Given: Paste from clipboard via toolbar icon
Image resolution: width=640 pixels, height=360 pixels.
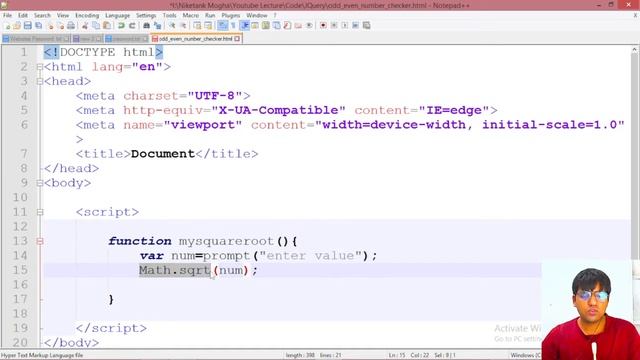Looking at the screenshot, I should (x=107, y=26).
